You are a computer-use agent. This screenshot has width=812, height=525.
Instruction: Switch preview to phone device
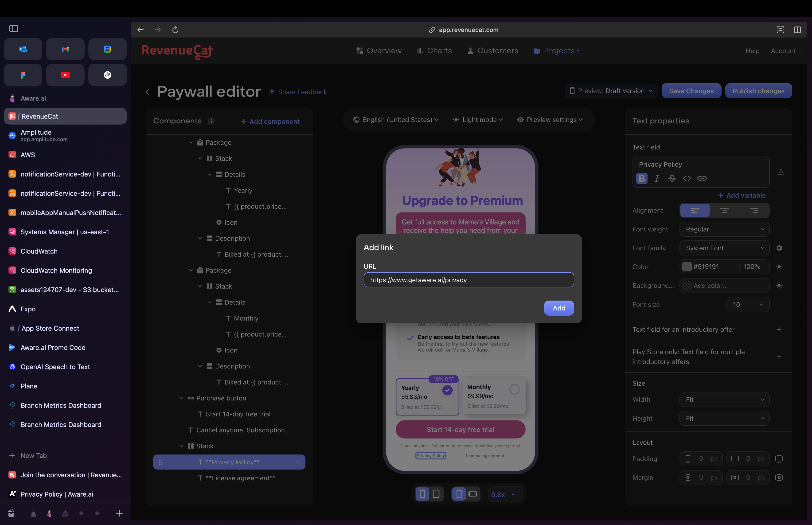pos(422,494)
